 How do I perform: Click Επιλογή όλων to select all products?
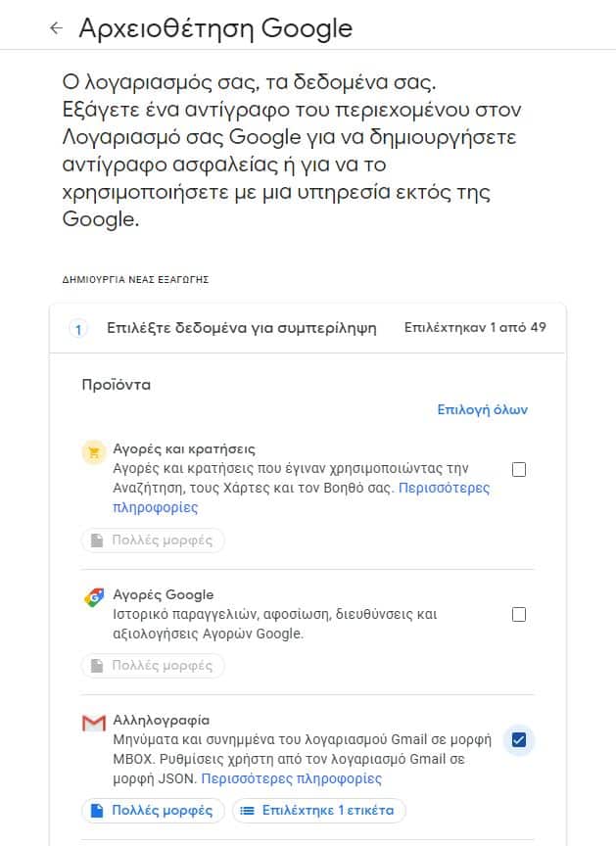[x=482, y=409]
